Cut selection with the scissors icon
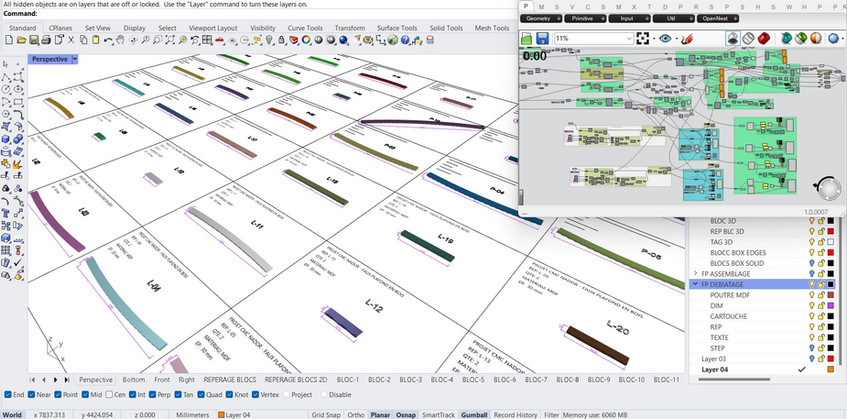The height and width of the screenshot is (419, 847). tap(71, 40)
